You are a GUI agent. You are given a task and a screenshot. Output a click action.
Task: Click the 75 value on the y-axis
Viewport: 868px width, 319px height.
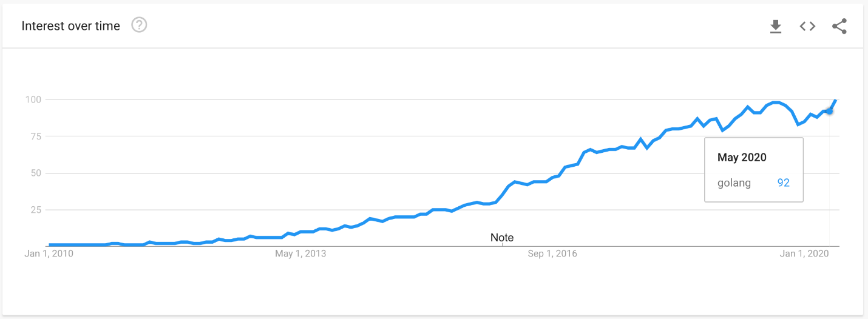click(35, 136)
